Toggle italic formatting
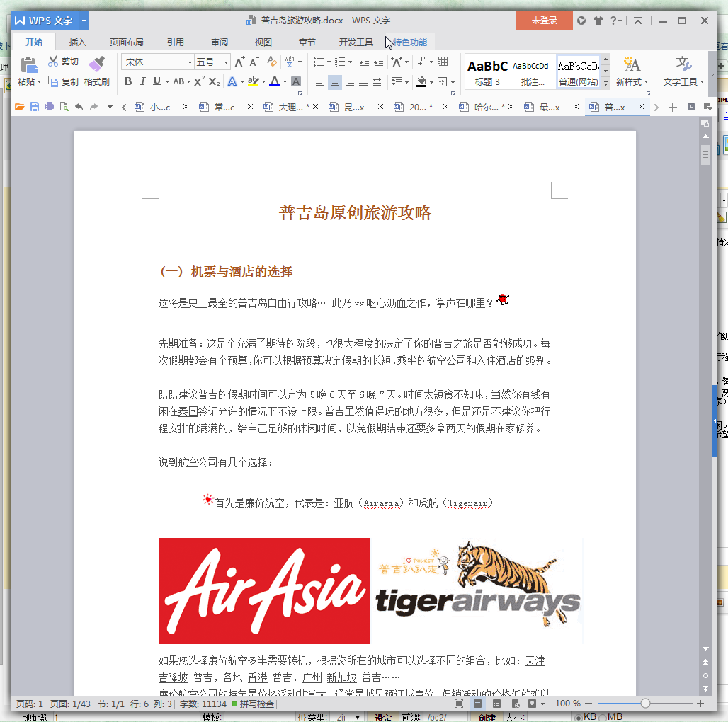728x722 pixels. [x=143, y=81]
